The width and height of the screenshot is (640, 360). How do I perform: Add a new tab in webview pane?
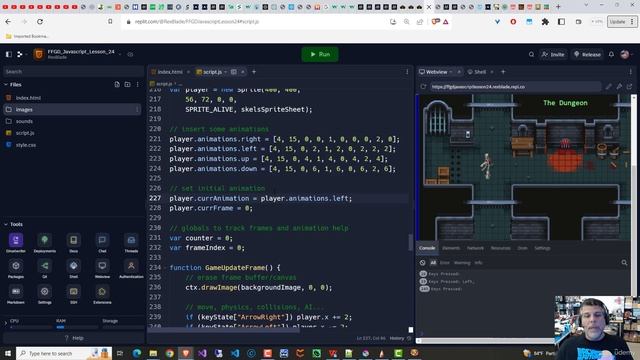click(503, 72)
